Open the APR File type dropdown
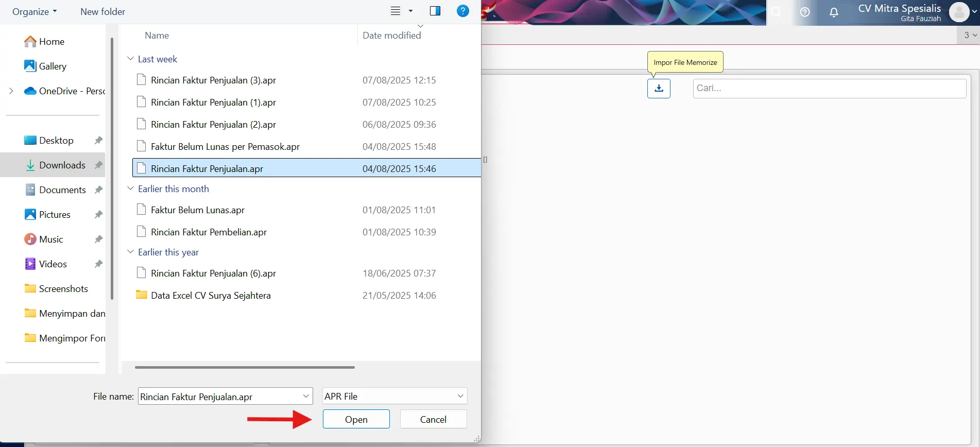This screenshot has height=447, width=980. (x=460, y=396)
